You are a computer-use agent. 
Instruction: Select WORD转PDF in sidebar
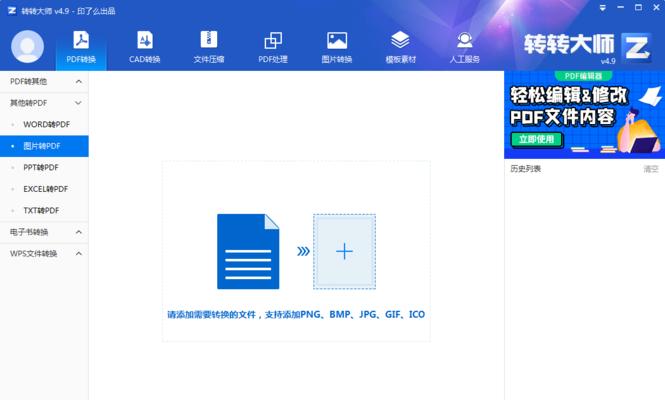44,125
